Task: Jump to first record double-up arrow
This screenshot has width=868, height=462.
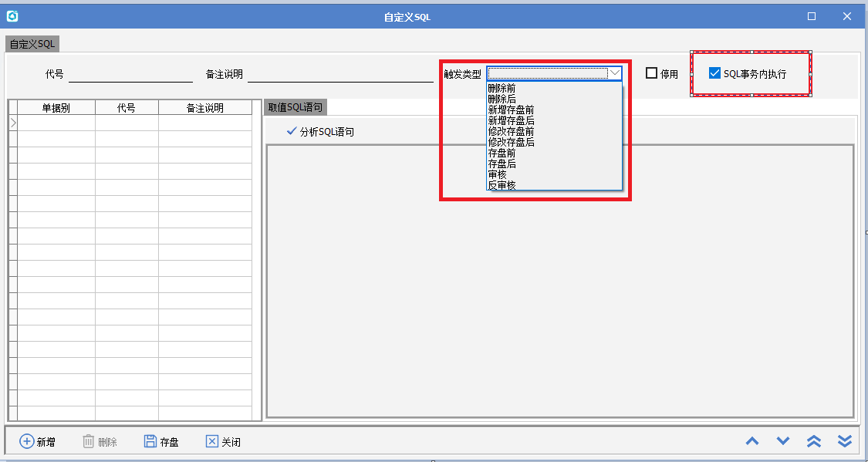Action: tap(814, 441)
